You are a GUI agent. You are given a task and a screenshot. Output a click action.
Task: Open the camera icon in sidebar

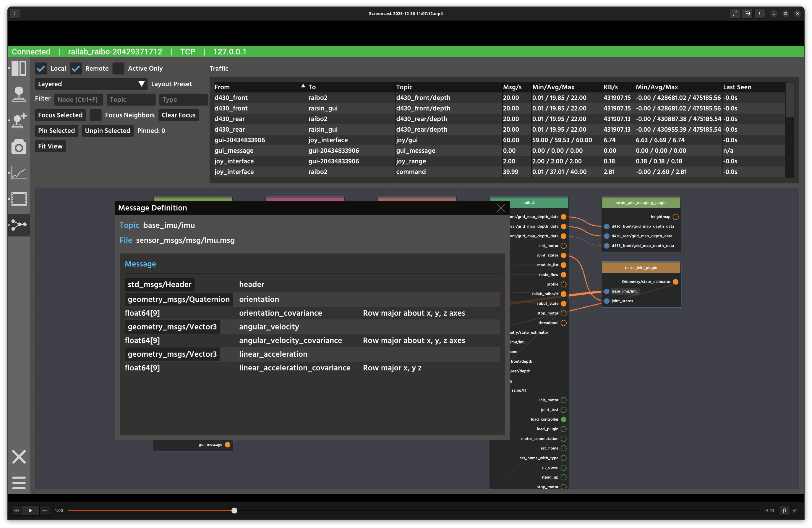click(19, 147)
